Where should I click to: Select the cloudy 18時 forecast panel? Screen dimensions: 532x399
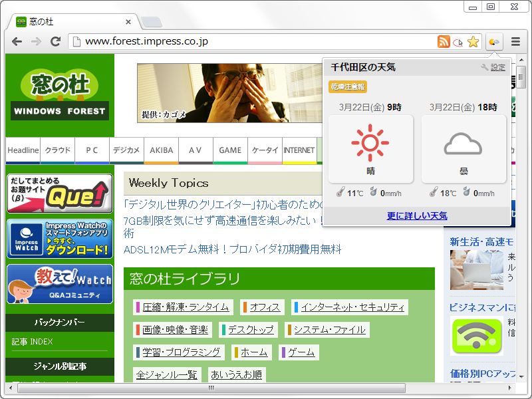463,146
